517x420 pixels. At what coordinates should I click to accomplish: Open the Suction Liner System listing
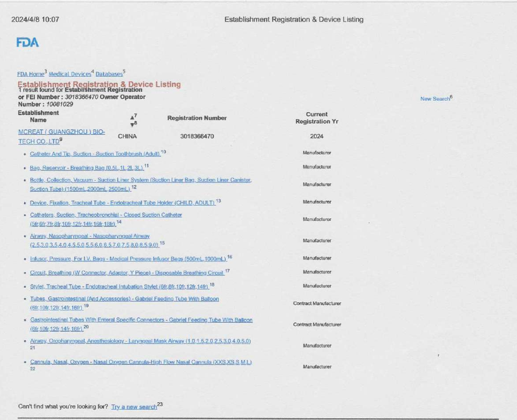click(141, 185)
